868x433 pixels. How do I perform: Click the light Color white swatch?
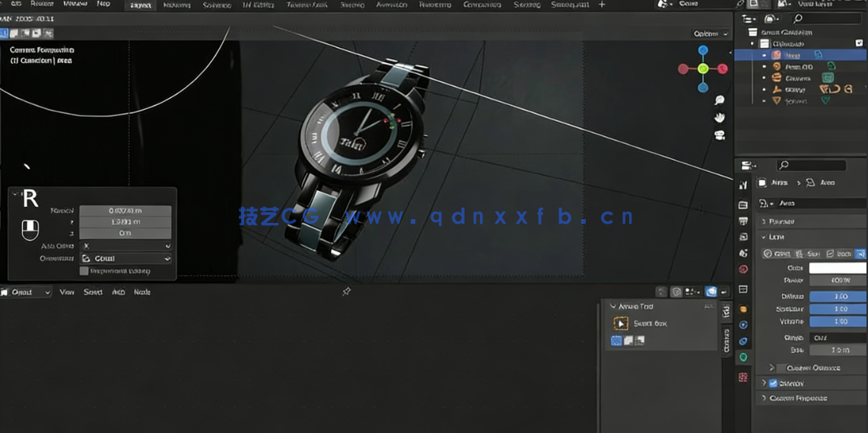click(x=838, y=268)
